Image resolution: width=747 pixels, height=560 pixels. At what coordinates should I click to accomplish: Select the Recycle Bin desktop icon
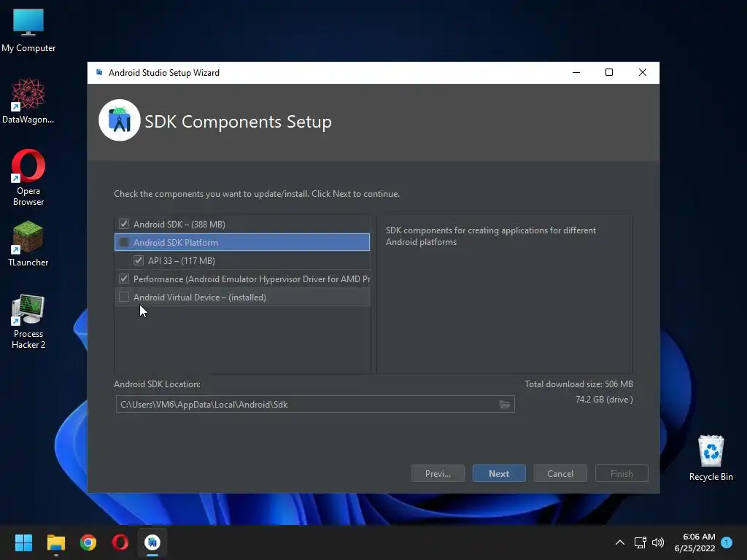[x=711, y=458]
